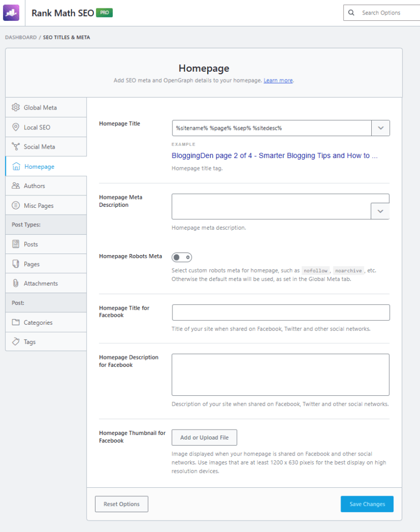Click the Homepage Thumbnail for Facebook label

(132, 436)
